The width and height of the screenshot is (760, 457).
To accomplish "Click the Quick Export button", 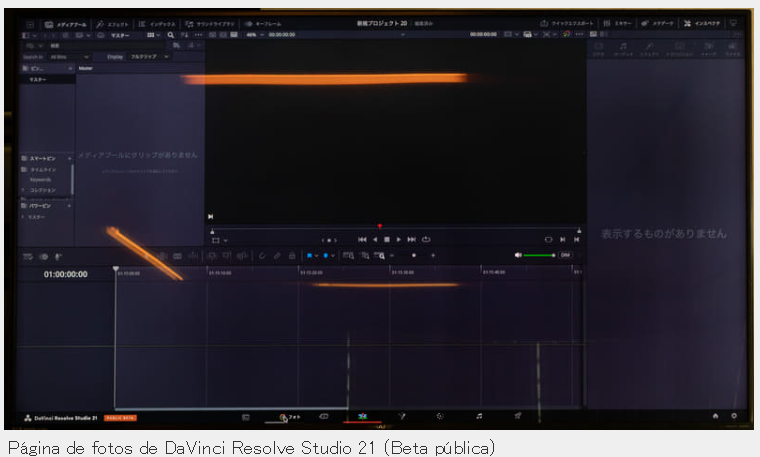I will [x=567, y=23].
